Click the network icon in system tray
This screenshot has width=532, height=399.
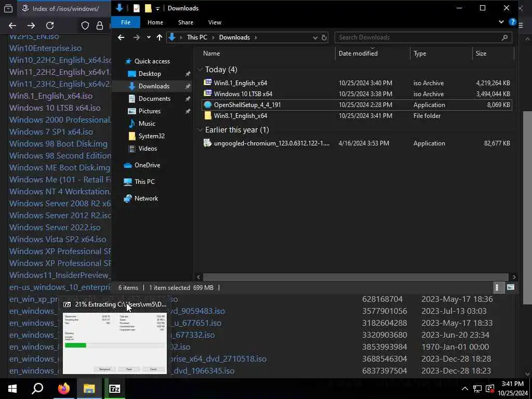(x=477, y=389)
